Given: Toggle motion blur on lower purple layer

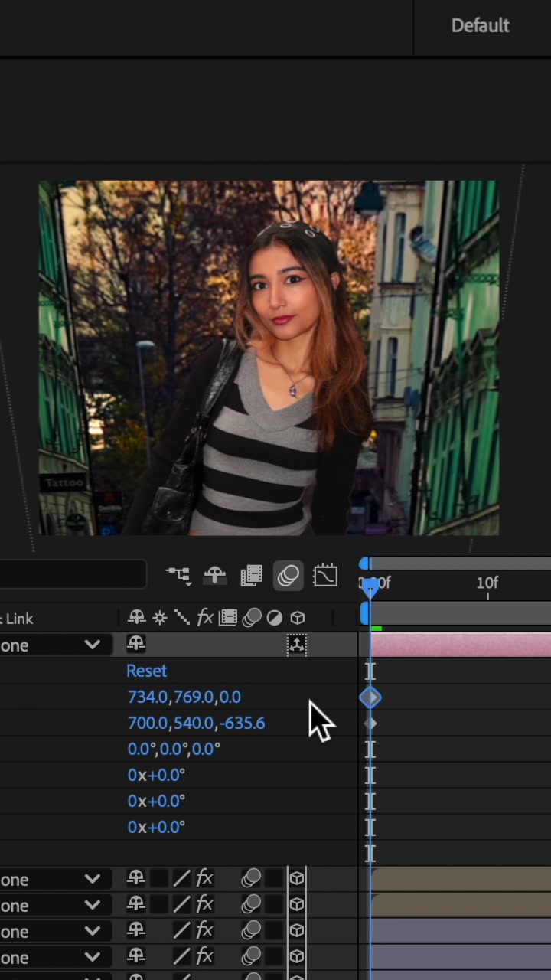Looking at the screenshot, I should pos(251,956).
